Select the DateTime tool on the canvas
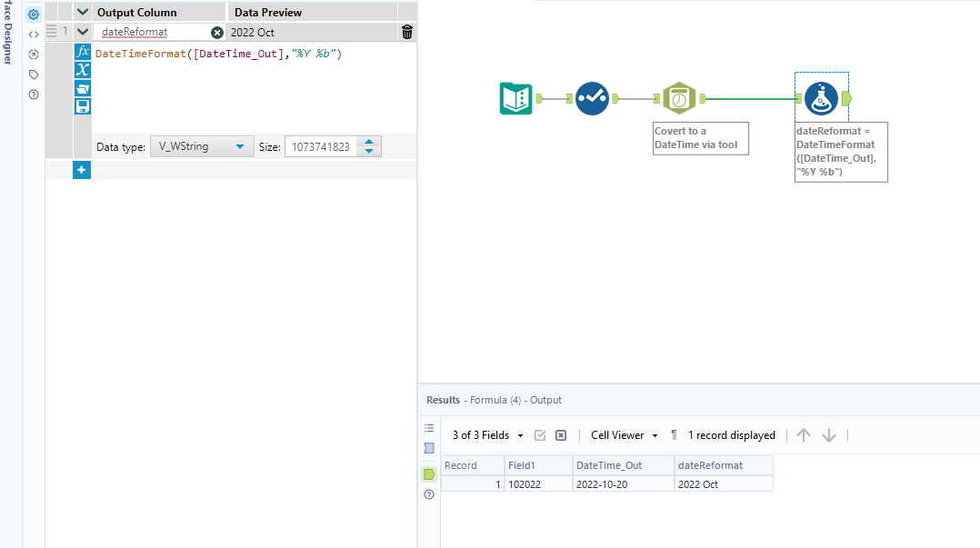 click(x=680, y=98)
